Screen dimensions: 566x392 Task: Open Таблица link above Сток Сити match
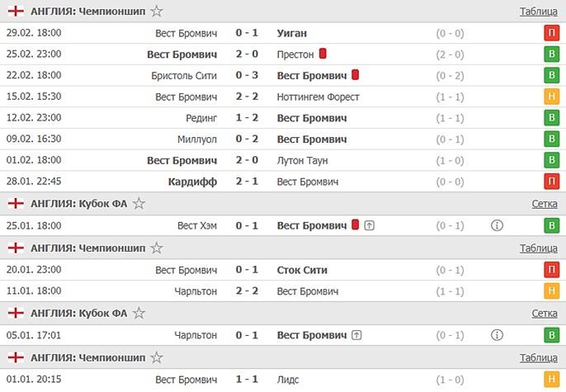(x=538, y=248)
